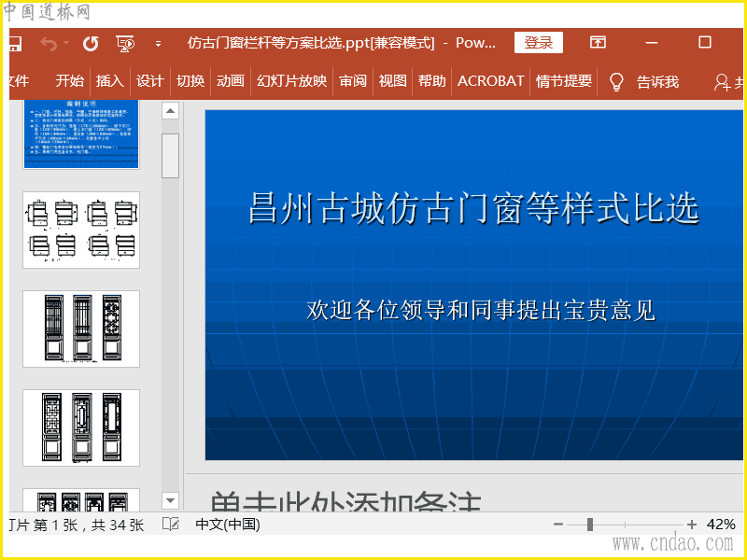Click the Share person icon

722,82
